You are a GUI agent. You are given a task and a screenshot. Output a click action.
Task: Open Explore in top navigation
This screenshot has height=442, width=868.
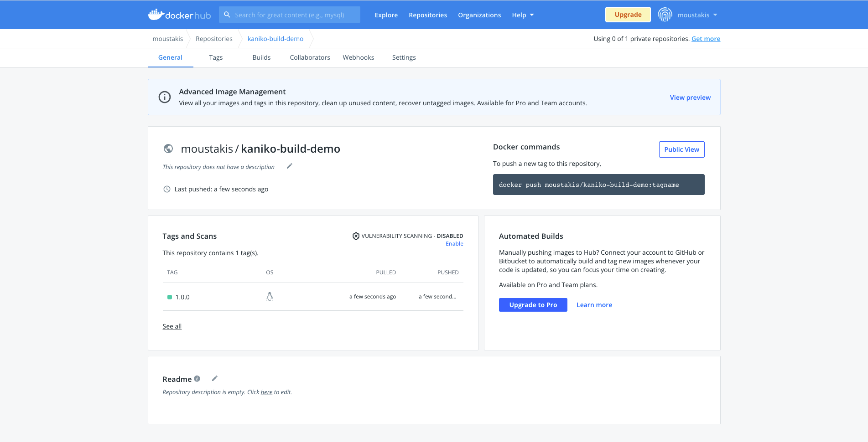[x=386, y=15]
